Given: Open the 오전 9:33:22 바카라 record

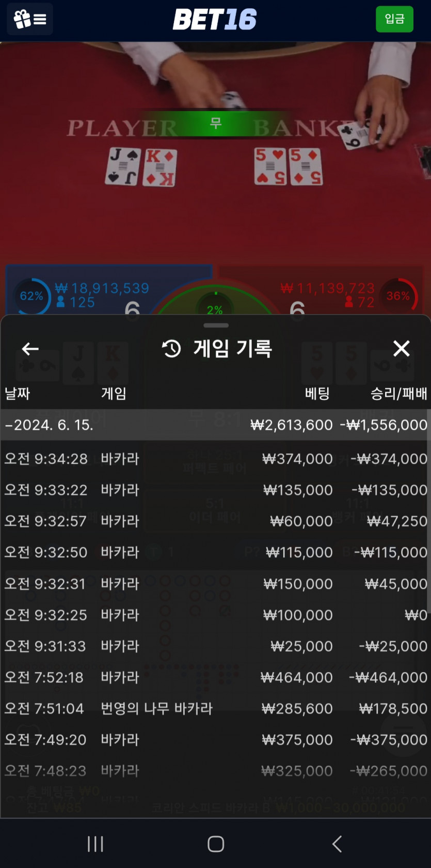Looking at the screenshot, I should coord(215,490).
